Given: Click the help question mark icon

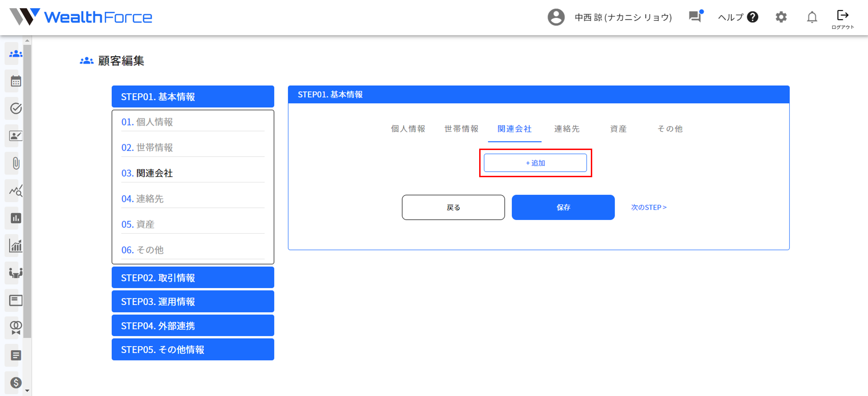Looking at the screenshot, I should [752, 17].
